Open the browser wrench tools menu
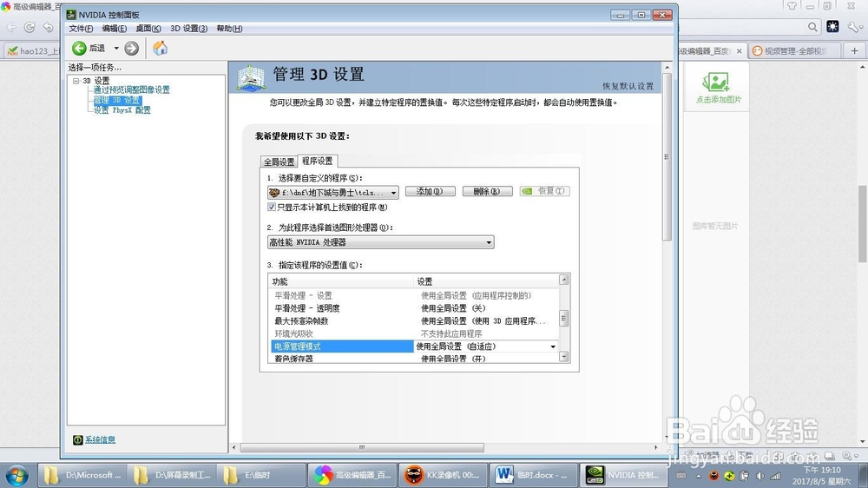The height and width of the screenshot is (488, 868). pos(855,27)
